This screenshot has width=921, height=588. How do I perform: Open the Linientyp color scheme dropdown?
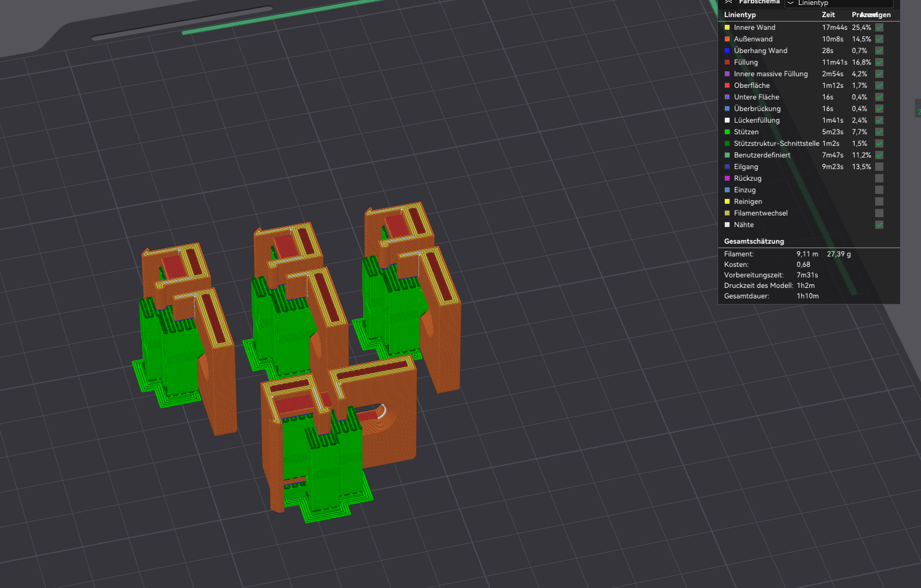839,3
